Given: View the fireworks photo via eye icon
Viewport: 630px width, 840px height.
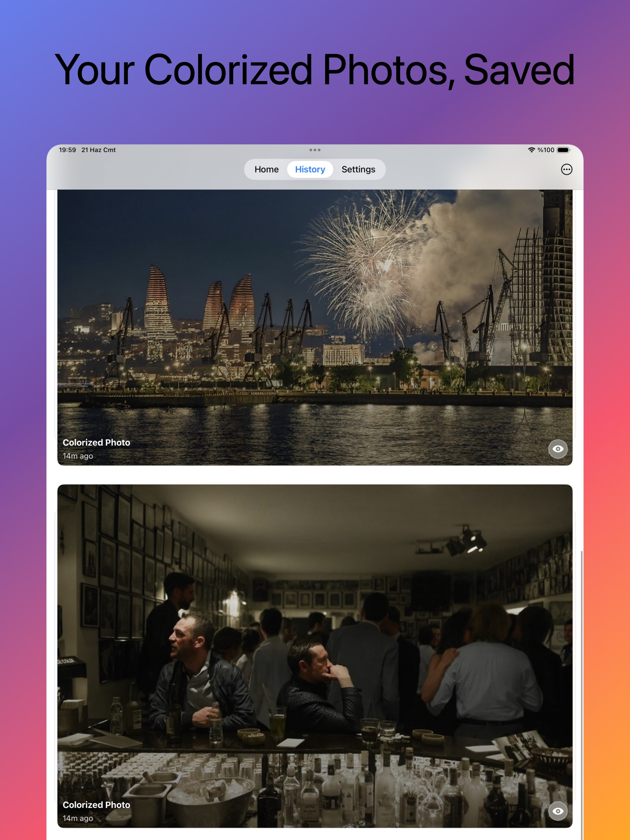Looking at the screenshot, I should tap(557, 449).
